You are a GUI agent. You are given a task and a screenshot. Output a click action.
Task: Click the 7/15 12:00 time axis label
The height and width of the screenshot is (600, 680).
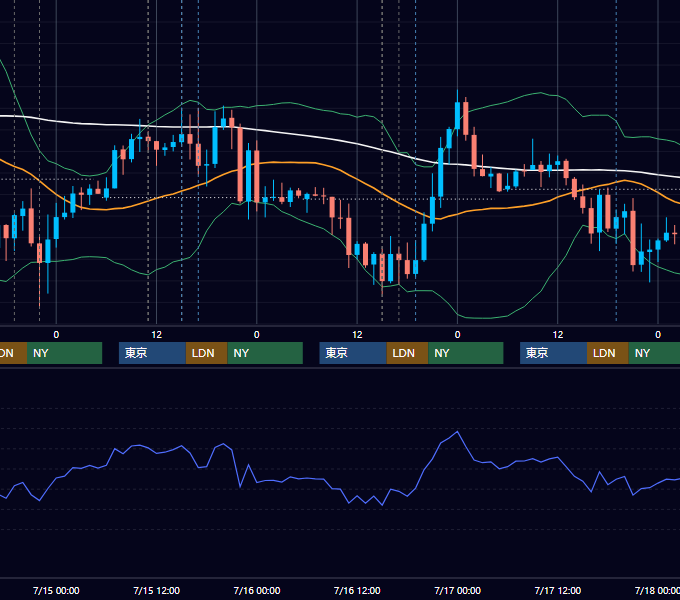157,590
